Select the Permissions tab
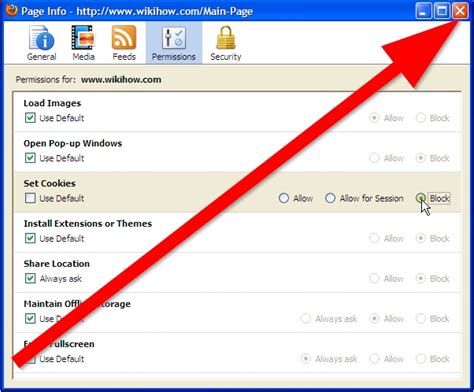This screenshot has width=474, height=392. [x=174, y=43]
